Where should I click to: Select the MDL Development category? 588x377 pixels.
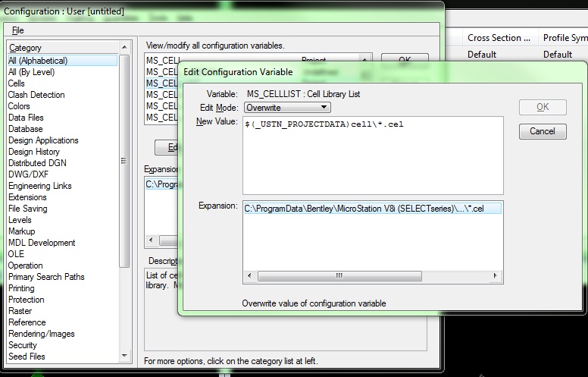tap(42, 243)
